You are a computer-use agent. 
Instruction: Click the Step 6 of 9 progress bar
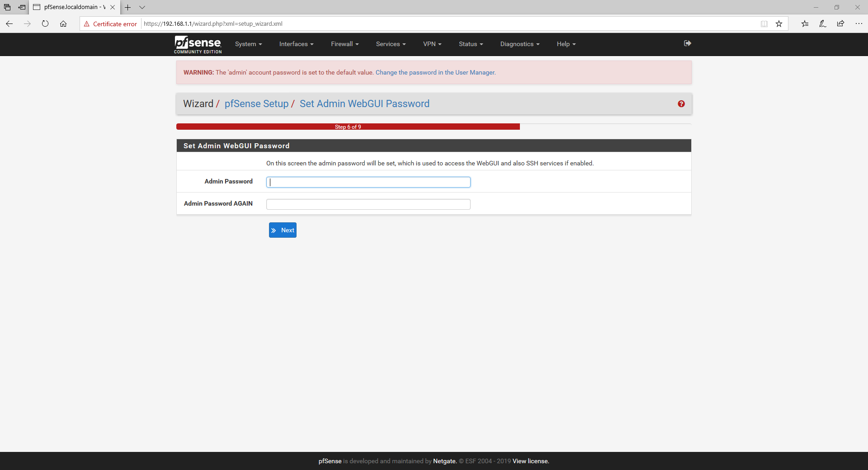348,127
